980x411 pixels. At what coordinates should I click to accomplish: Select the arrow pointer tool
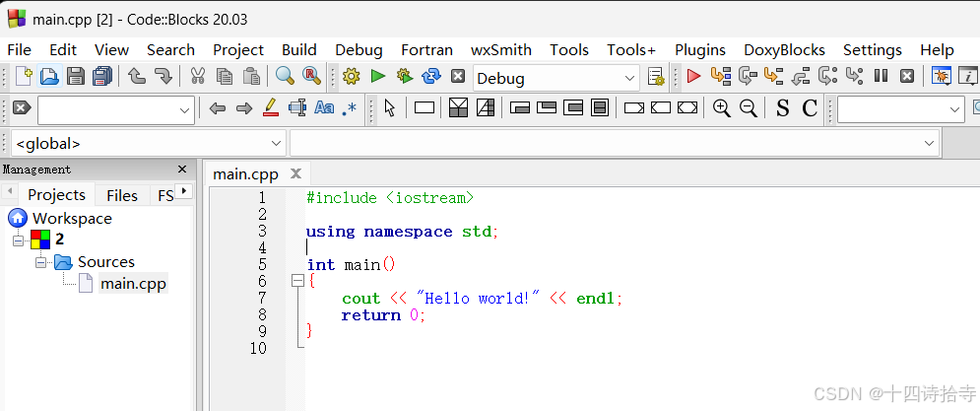tap(390, 108)
